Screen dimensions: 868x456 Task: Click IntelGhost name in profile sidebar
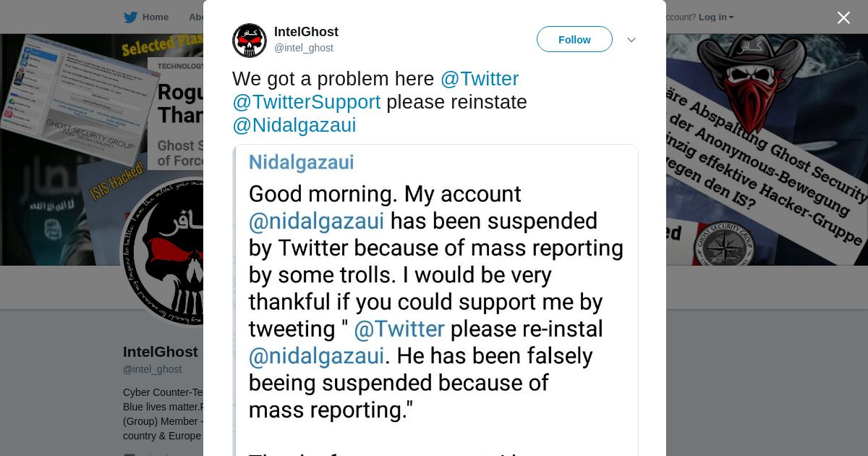[x=160, y=352]
